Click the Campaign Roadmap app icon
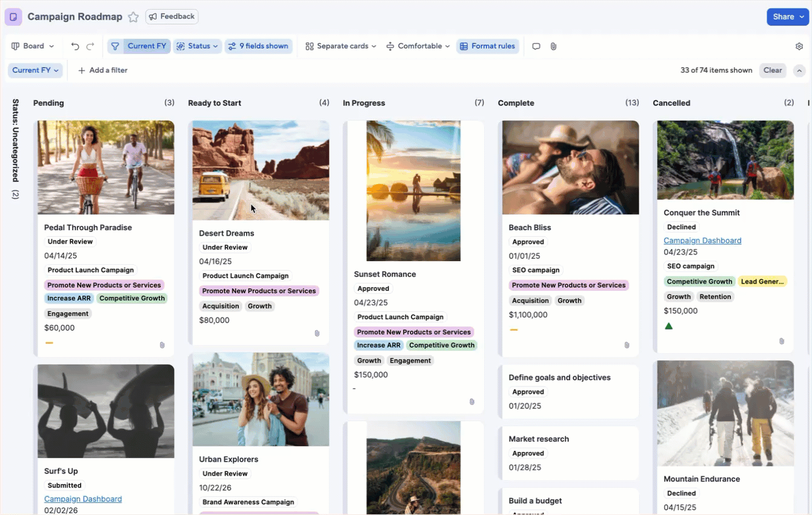 (13, 17)
